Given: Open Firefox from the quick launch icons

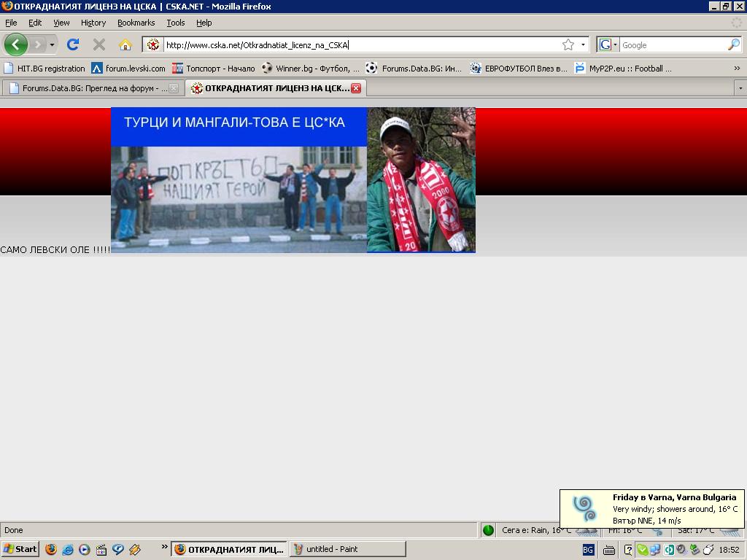Looking at the screenshot, I should click(x=51, y=549).
